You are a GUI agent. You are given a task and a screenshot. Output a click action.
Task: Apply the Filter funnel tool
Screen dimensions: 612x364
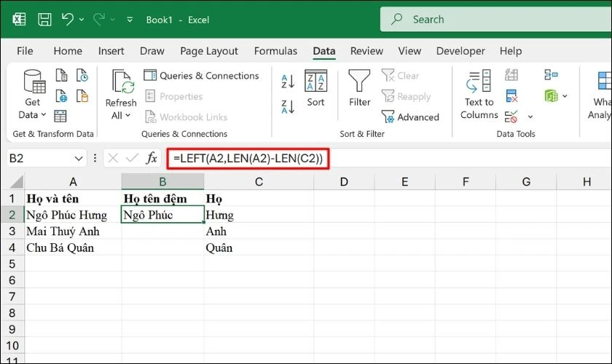point(359,88)
